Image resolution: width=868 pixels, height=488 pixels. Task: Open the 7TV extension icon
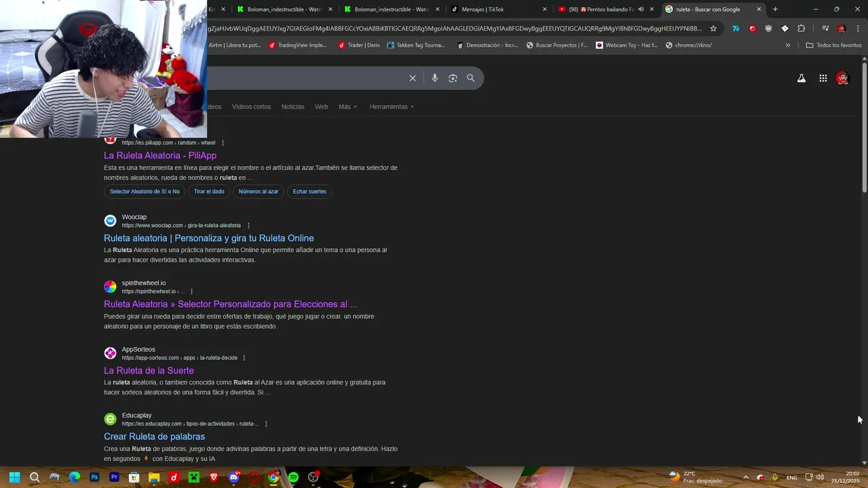click(x=736, y=28)
